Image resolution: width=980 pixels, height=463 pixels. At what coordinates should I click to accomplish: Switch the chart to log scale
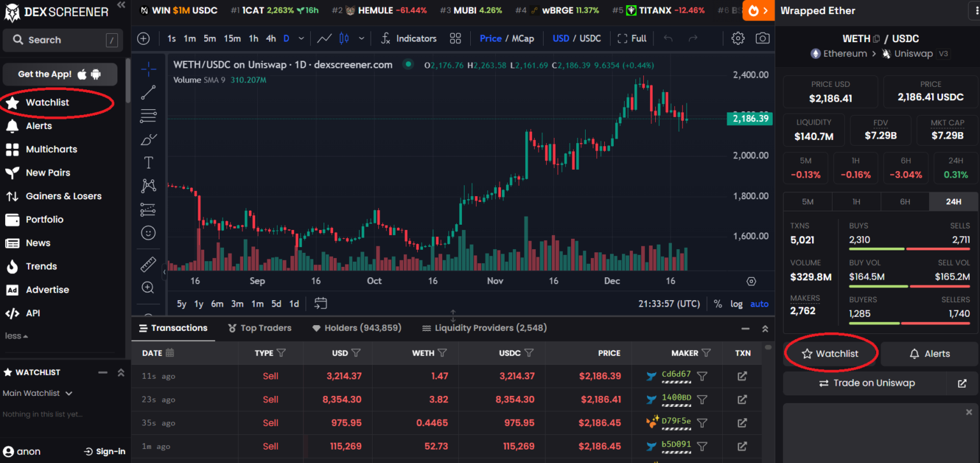click(x=736, y=304)
